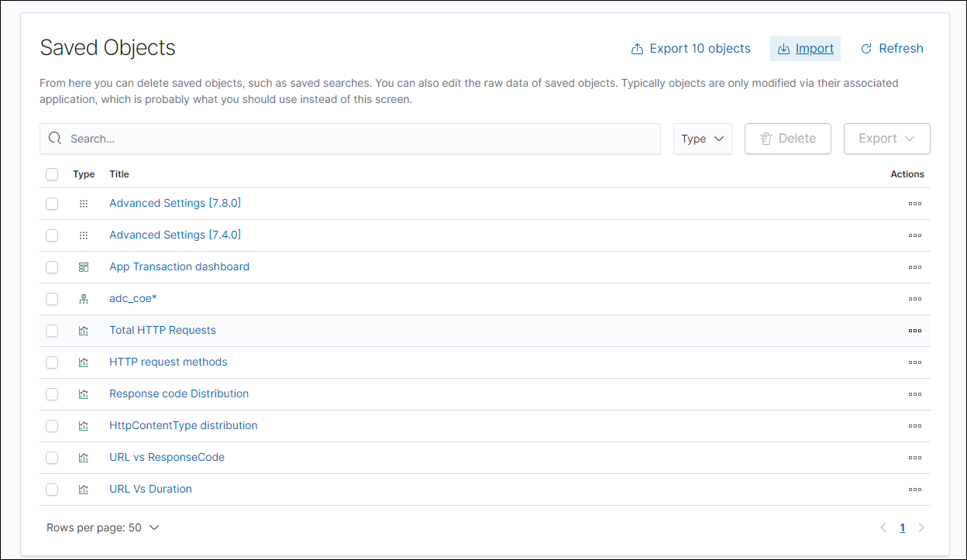The height and width of the screenshot is (560, 967).
Task: Click the config type icon beside Advanced Settings [7.8.0]
Action: pos(84,204)
